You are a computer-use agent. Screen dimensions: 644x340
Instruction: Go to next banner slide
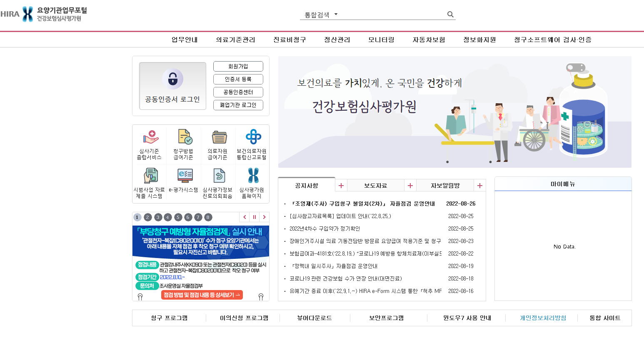coord(264,217)
